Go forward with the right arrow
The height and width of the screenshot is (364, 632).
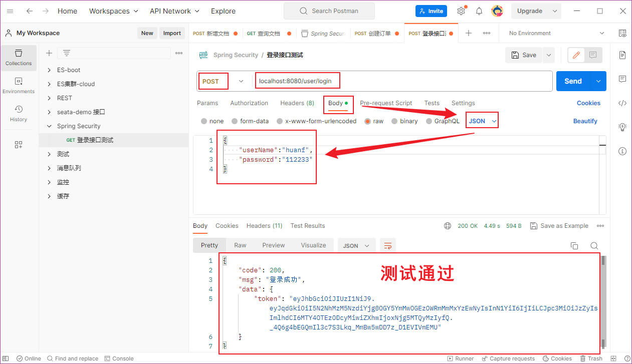(46, 11)
